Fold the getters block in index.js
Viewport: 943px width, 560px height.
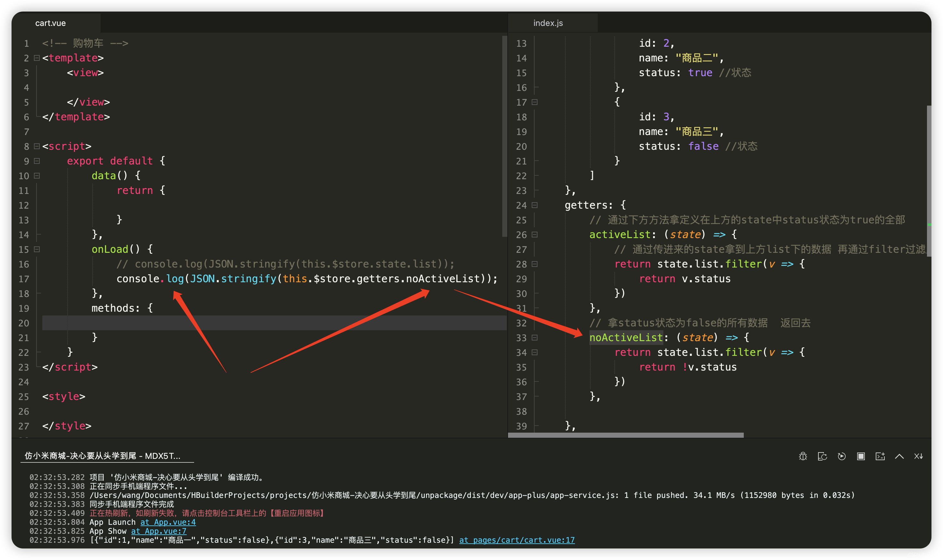(x=534, y=205)
